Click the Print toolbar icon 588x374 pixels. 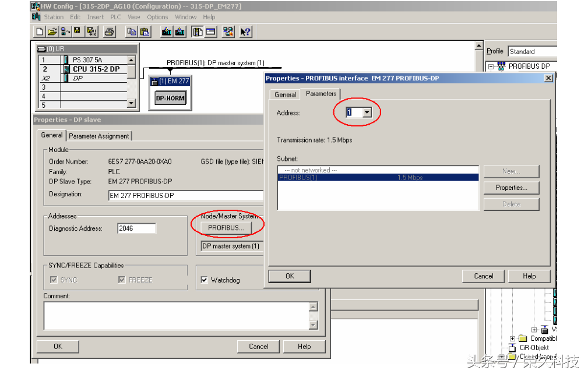(109, 32)
